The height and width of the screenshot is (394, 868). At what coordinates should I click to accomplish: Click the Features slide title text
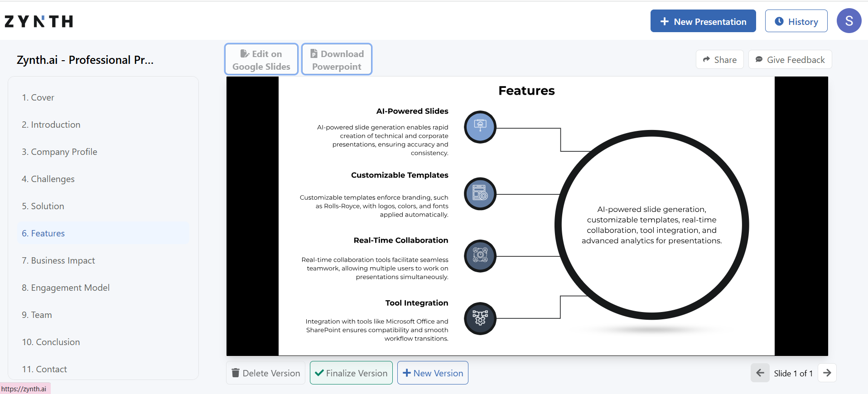click(x=526, y=91)
